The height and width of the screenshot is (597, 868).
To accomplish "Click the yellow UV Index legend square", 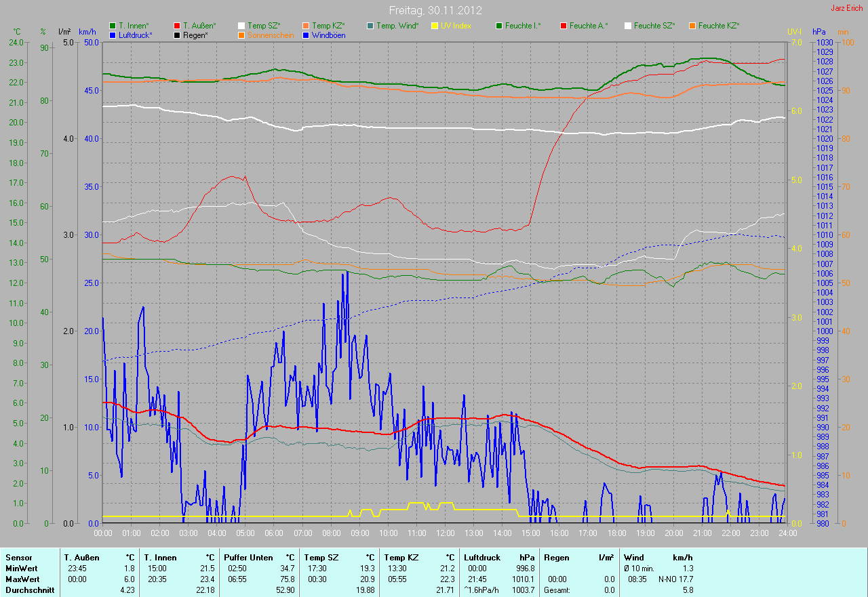I will [435, 26].
